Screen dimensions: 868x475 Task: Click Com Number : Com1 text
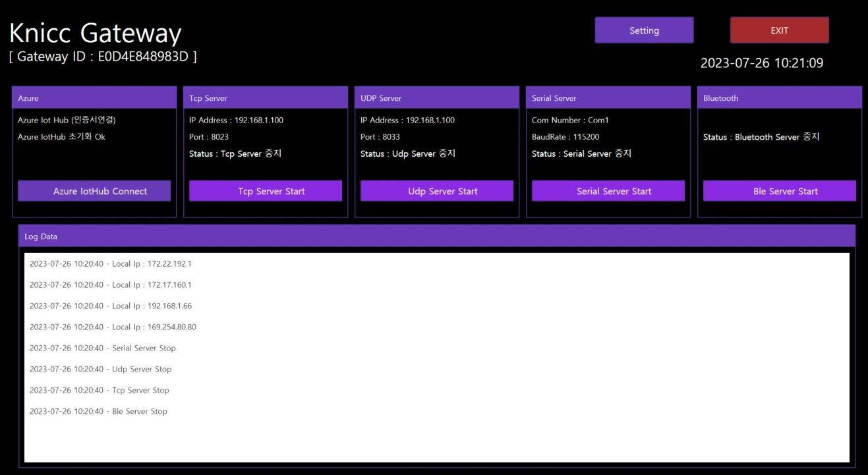pyautogui.click(x=570, y=120)
